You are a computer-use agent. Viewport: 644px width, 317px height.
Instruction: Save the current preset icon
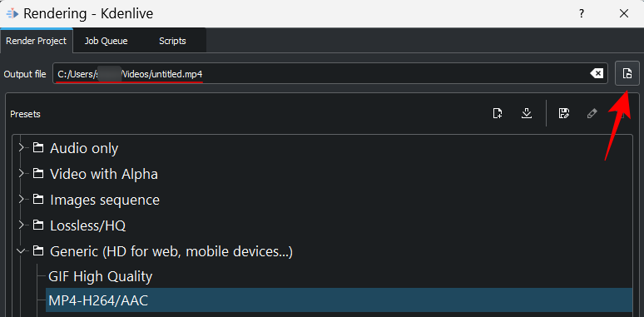(564, 113)
